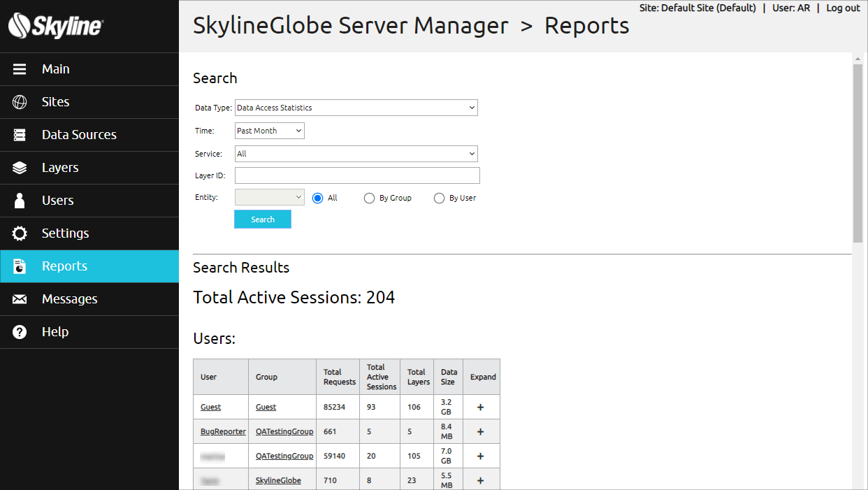Image resolution: width=868 pixels, height=490 pixels.
Task: Expand the Guest user row
Action: [480, 408]
